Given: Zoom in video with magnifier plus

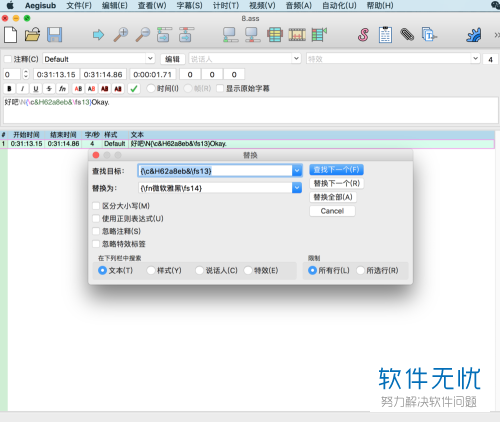Looking at the screenshot, I should tap(121, 35).
